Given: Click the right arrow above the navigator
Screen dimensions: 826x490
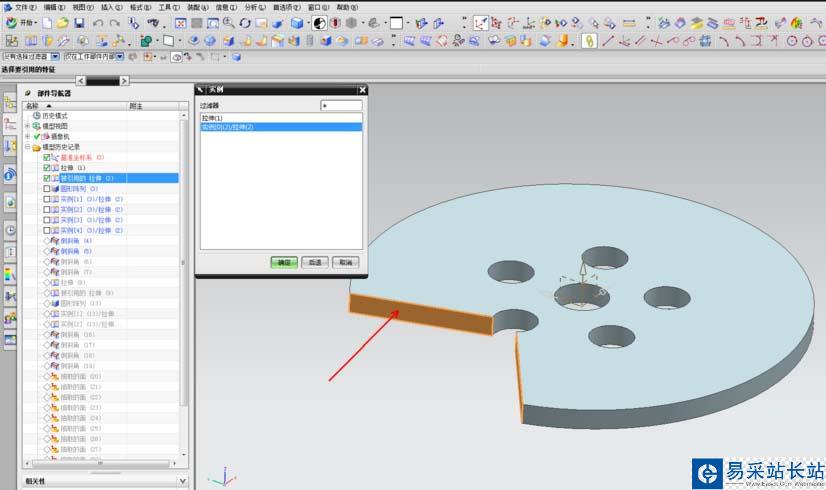Looking at the screenshot, I should (x=124, y=81).
